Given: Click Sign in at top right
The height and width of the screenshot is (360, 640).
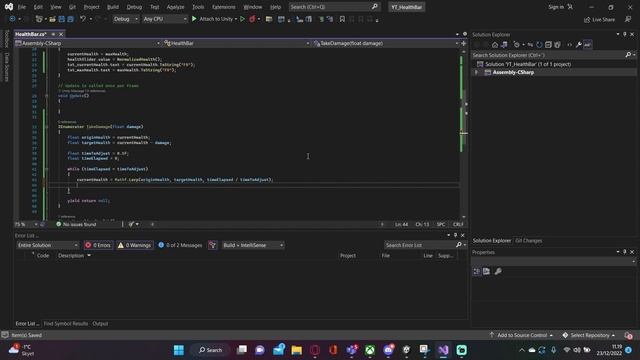Looking at the screenshot, I should [x=560, y=7].
